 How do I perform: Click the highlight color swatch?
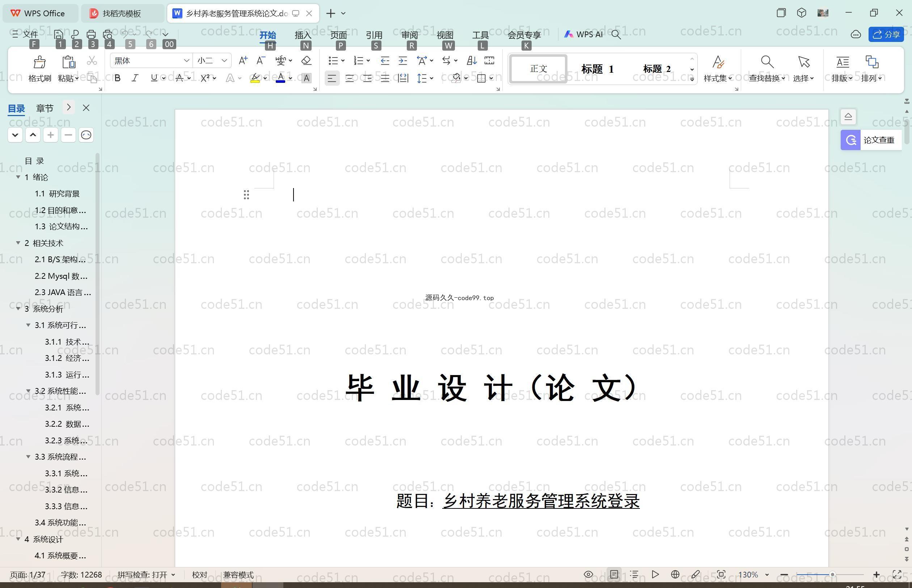pos(255,78)
